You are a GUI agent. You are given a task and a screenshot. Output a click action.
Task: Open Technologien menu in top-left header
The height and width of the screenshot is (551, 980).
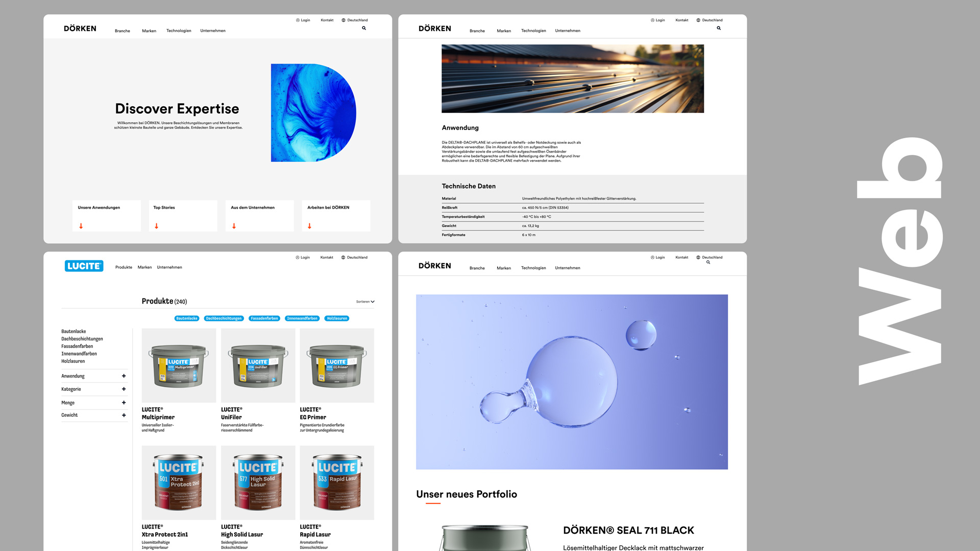(x=179, y=31)
